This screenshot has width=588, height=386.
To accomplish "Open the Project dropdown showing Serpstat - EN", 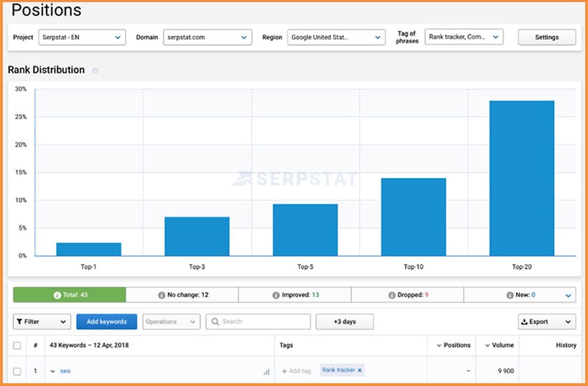I will pos(82,37).
